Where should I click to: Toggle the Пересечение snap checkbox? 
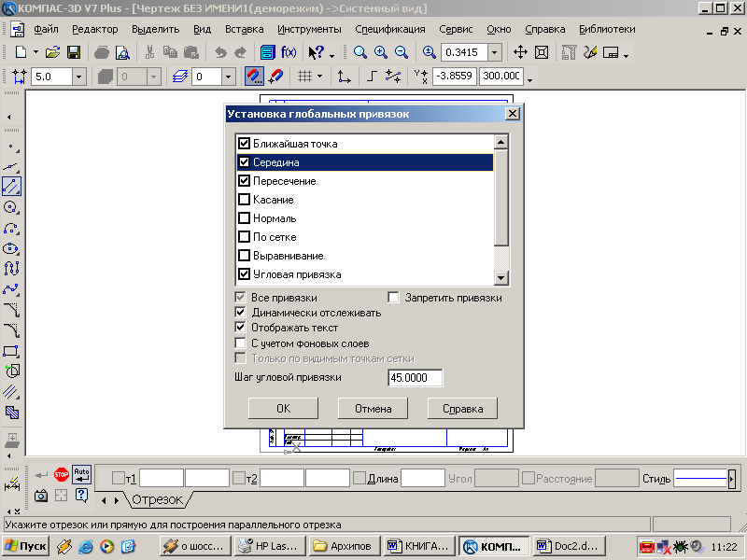[x=244, y=181]
